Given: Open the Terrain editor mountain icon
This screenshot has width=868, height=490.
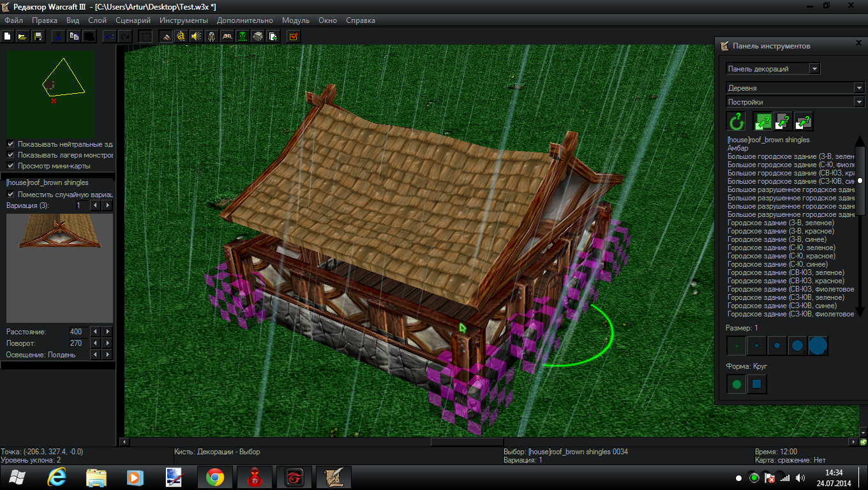Looking at the screenshot, I should pos(166,36).
